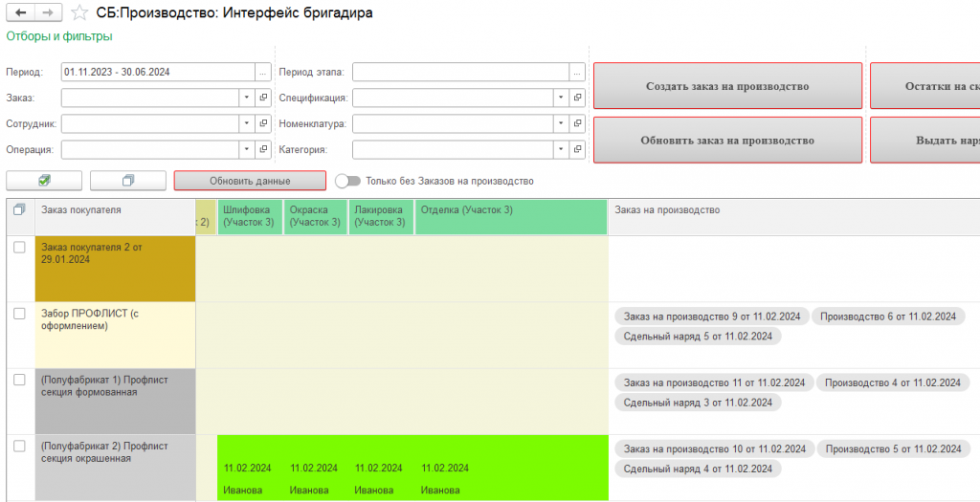Select Полуфабрикат 1 Профлист секция формованная cell

point(115,402)
